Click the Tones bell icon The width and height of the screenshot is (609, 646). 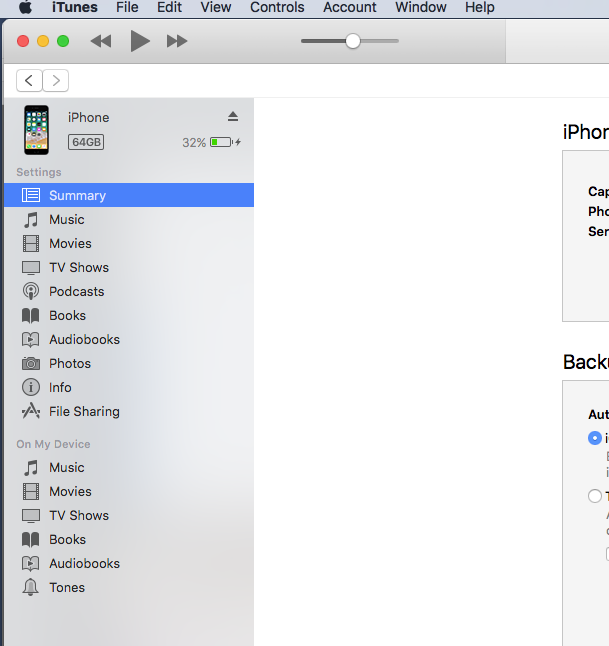coord(31,587)
